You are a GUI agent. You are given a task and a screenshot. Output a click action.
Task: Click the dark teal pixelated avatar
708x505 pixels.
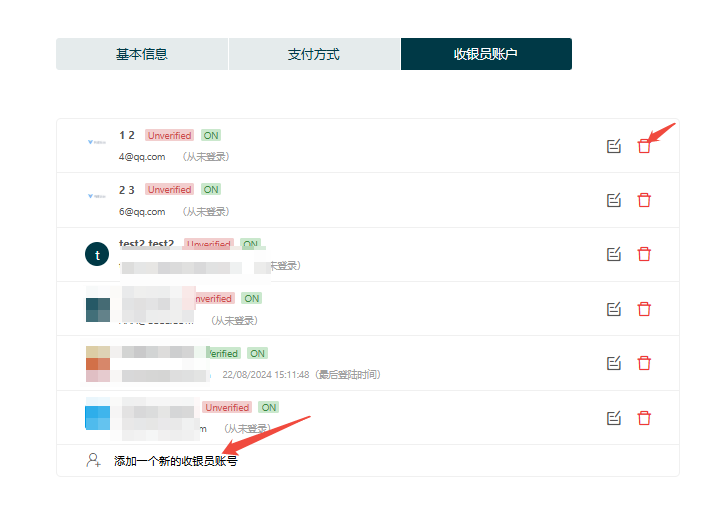(x=98, y=310)
